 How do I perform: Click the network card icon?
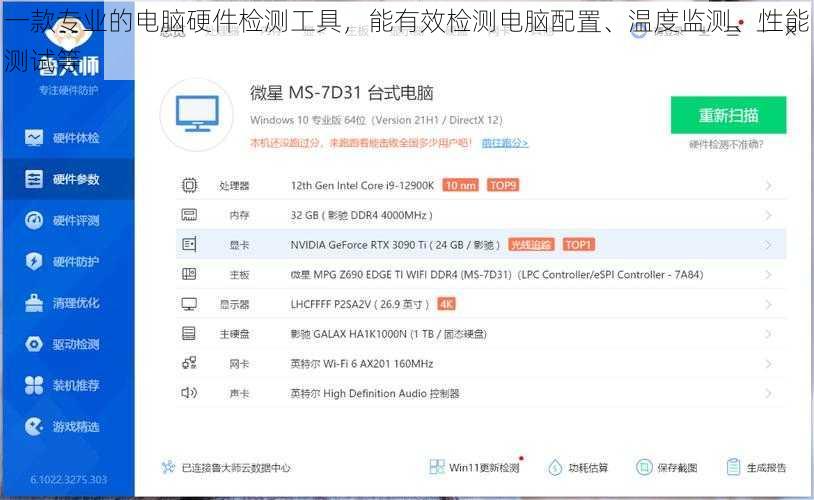coord(189,363)
